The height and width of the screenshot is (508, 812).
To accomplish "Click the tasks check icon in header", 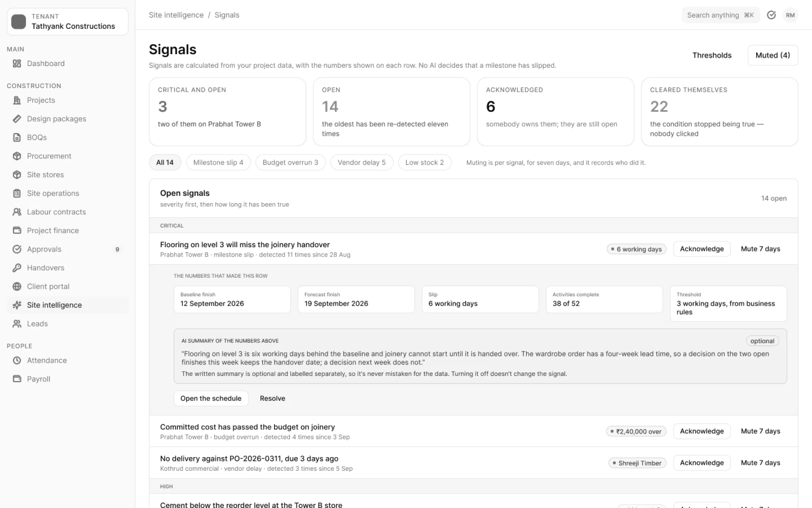I will click(771, 15).
